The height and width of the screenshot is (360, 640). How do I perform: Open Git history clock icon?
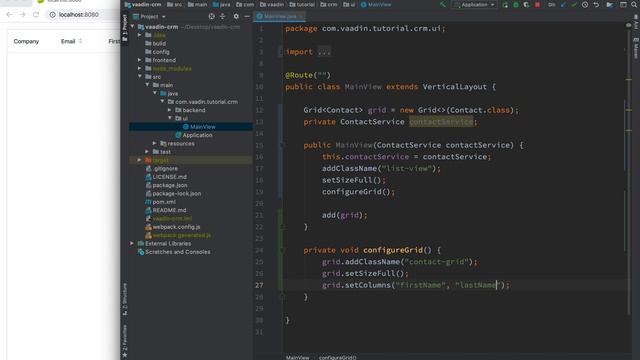click(x=585, y=4)
